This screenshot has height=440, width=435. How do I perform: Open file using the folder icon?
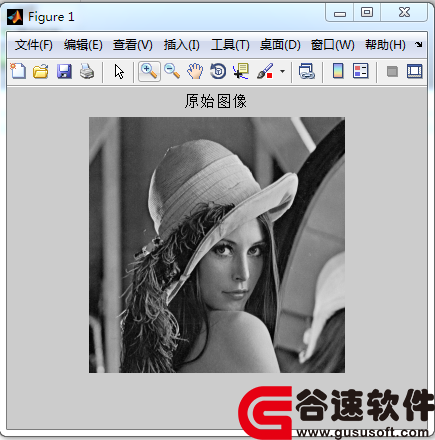41,71
